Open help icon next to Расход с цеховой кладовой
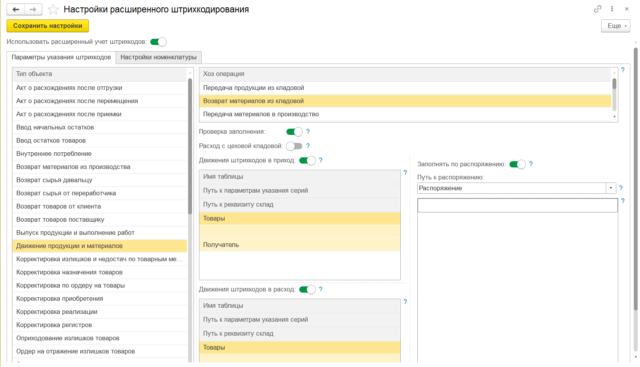Image resolution: width=640 pixels, height=367 pixels. click(x=308, y=146)
